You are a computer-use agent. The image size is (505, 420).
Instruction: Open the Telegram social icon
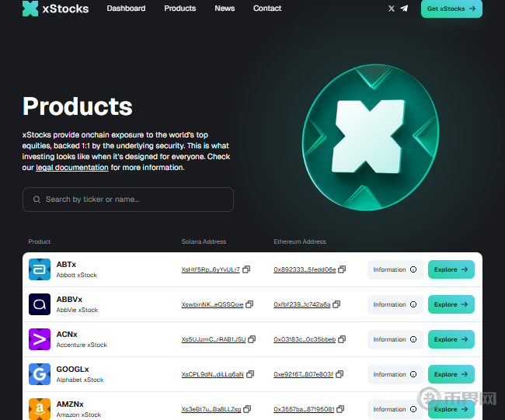404,9
